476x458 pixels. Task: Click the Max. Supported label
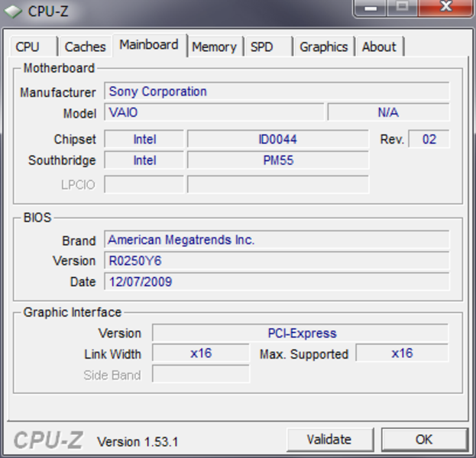tap(304, 354)
